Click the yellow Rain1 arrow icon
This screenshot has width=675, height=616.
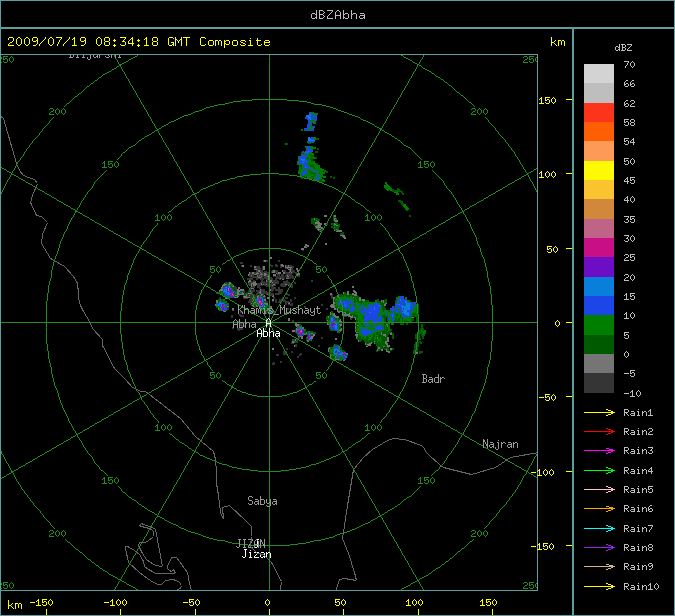tap(599, 412)
